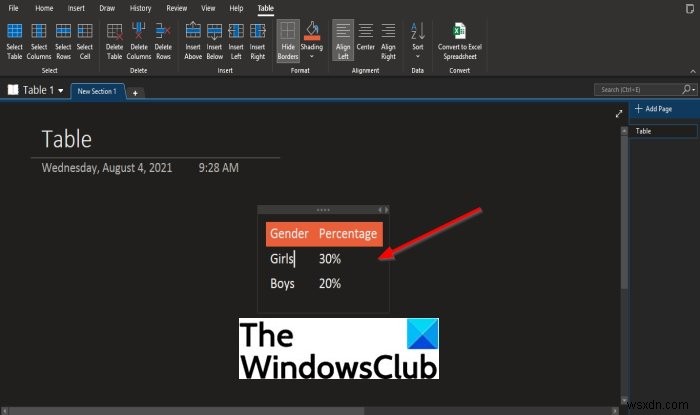The image size is (700, 415).
Task: Insert a column to the right
Action: coord(258,42)
